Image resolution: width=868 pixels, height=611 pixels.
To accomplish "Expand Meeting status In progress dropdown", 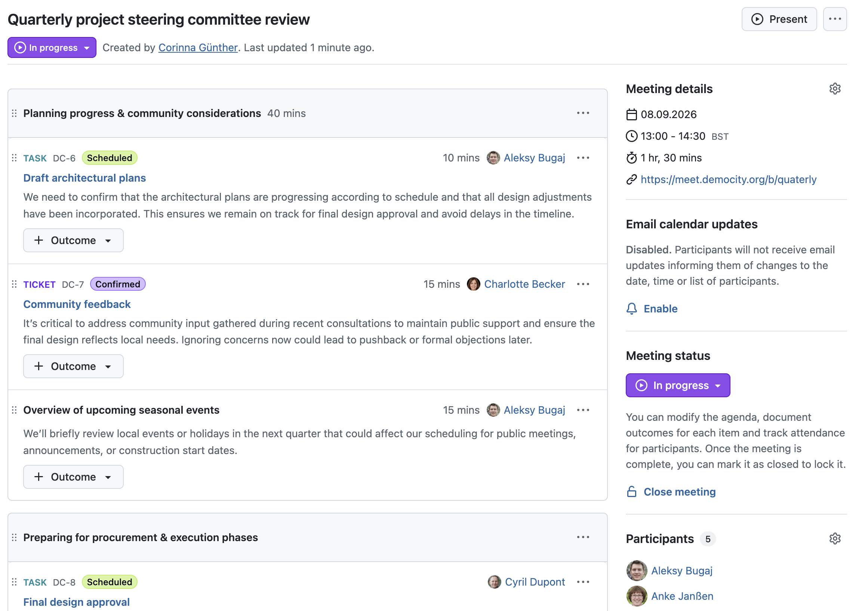I will (677, 385).
